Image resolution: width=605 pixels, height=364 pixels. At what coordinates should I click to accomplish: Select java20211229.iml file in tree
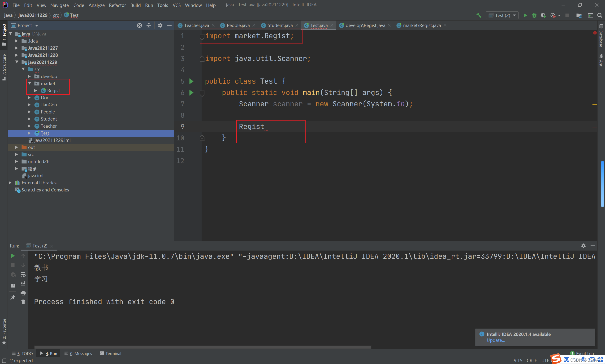click(52, 140)
